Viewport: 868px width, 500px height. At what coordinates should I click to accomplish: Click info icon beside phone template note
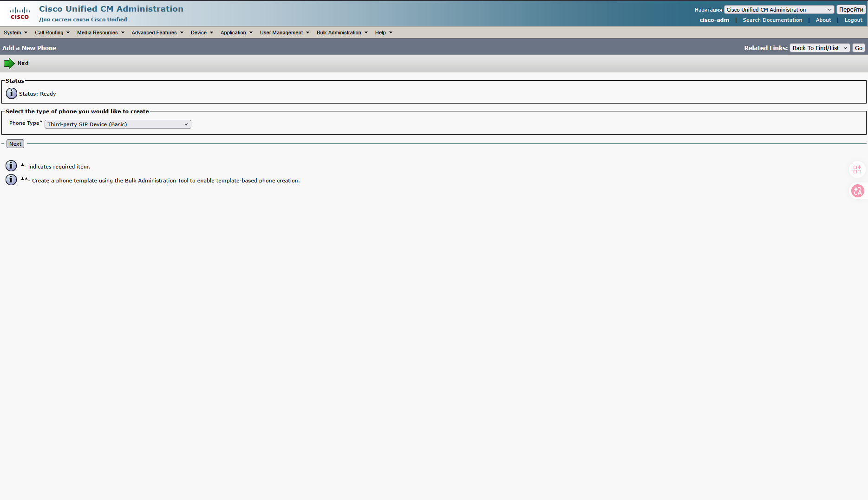pyautogui.click(x=11, y=180)
